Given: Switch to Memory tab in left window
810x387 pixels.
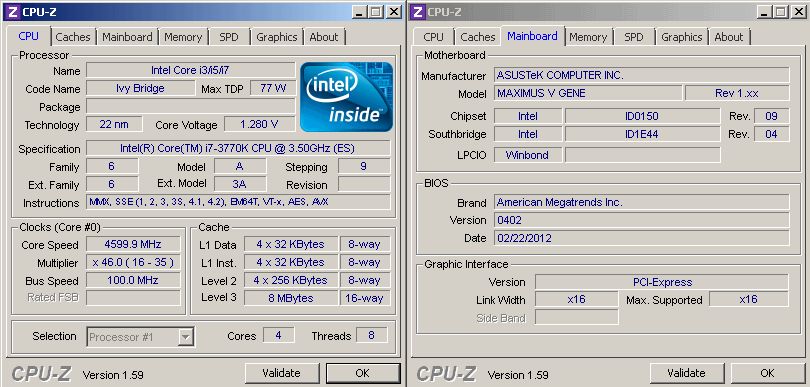Looking at the screenshot, I should tap(183, 37).
